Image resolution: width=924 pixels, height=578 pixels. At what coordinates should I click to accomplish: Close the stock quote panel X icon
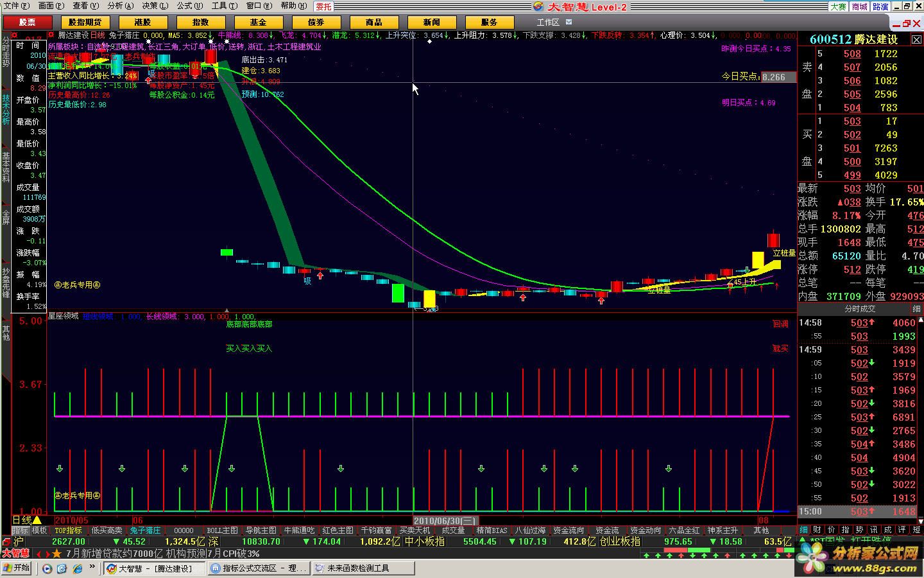(x=917, y=40)
